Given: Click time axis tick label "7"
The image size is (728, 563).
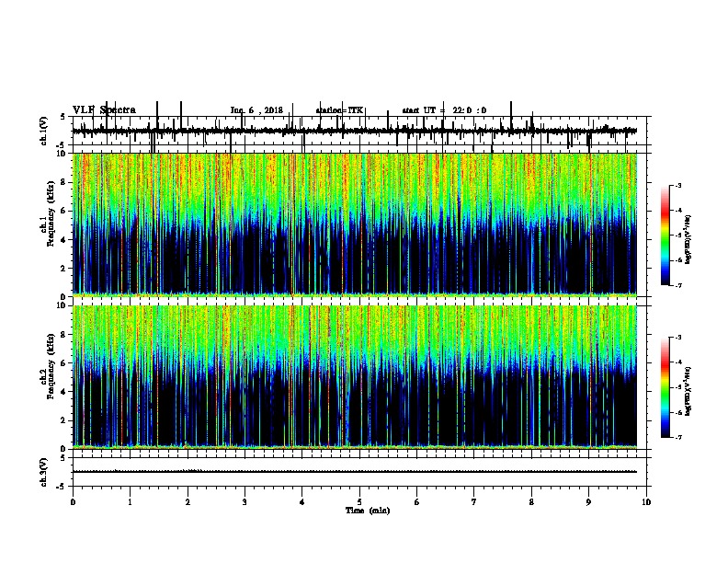Looking at the screenshot, I should pyautogui.click(x=474, y=502).
